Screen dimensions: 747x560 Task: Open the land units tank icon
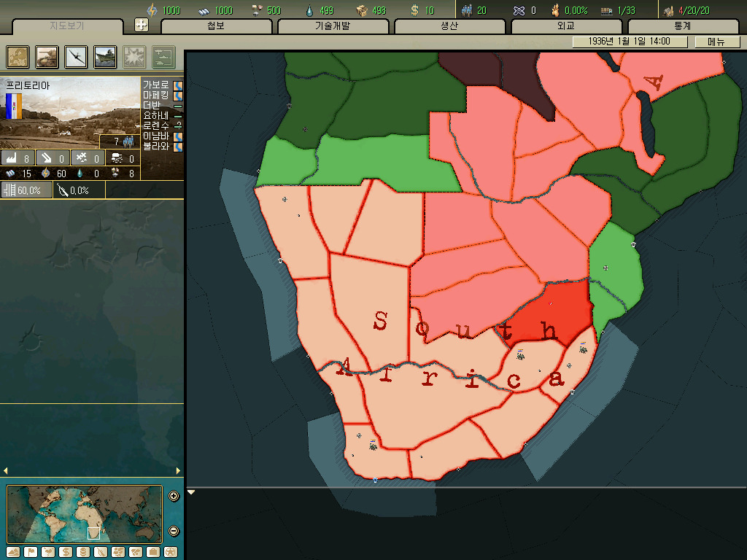click(47, 57)
